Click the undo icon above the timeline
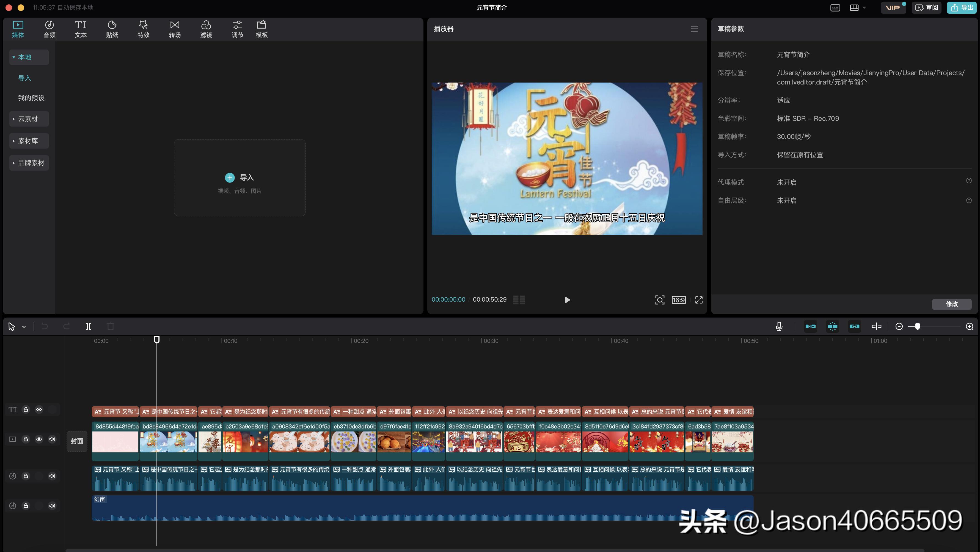The height and width of the screenshot is (552, 980). pos(45,326)
